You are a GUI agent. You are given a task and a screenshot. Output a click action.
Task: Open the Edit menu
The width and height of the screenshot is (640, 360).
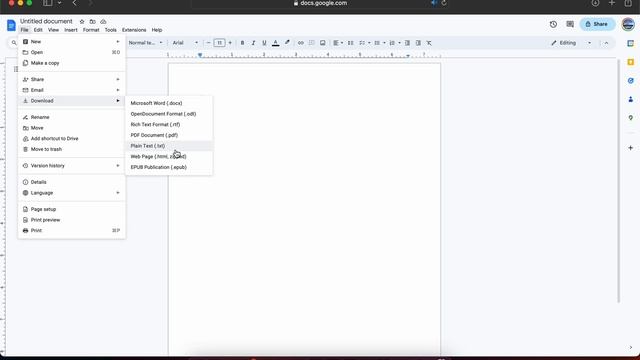38,30
